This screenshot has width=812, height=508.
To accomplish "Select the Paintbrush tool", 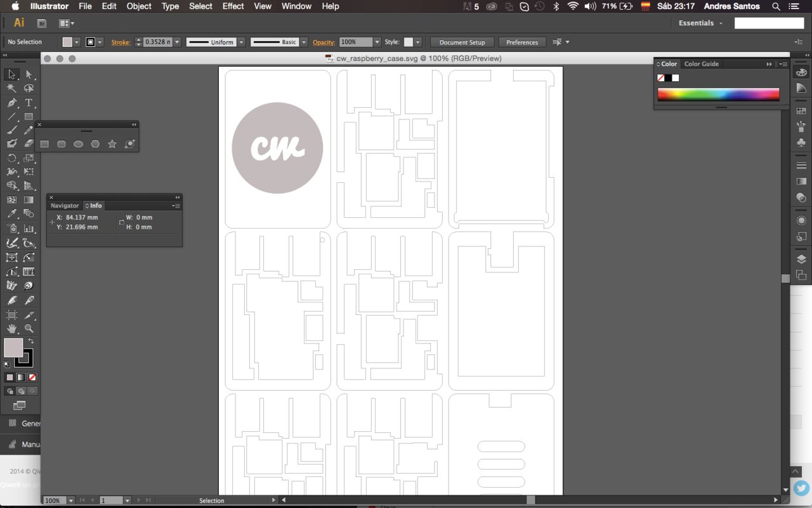I will [x=11, y=130].
